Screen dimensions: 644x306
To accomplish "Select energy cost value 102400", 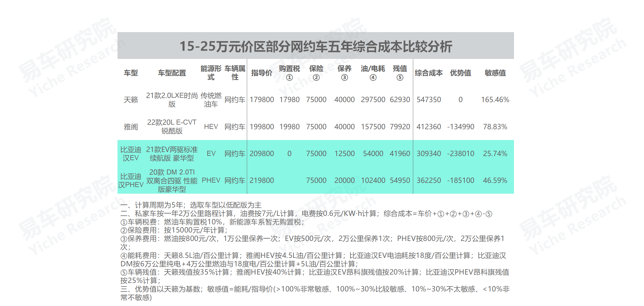I will click(x=373, y=181).
